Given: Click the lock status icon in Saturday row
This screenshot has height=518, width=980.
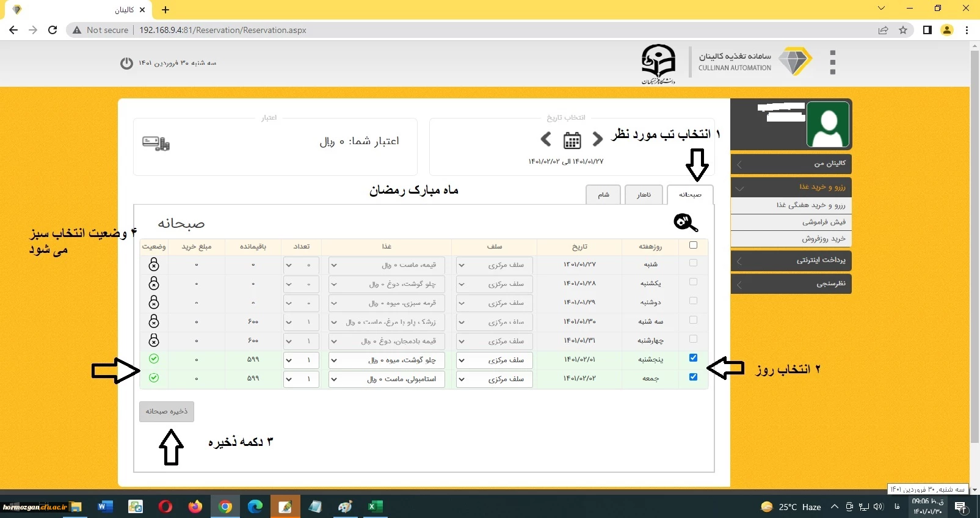Looking at the screenshot, I should click(154, 264).
